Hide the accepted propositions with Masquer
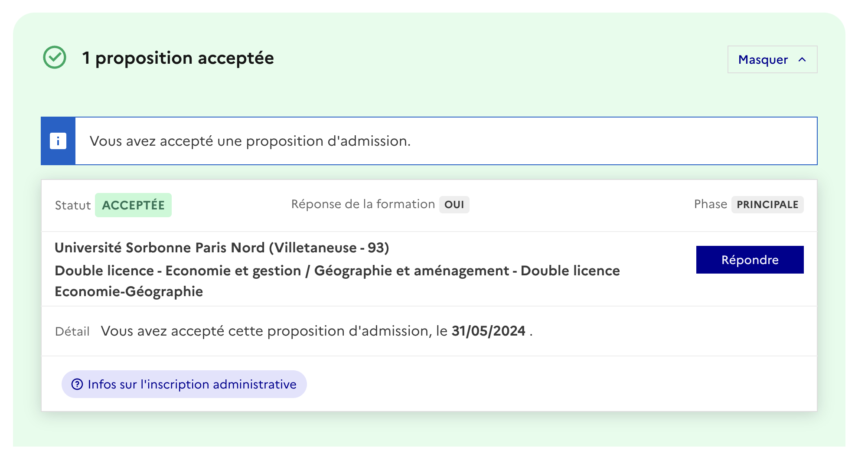Screen dimensions: 868x457 [x=772, y=59]
